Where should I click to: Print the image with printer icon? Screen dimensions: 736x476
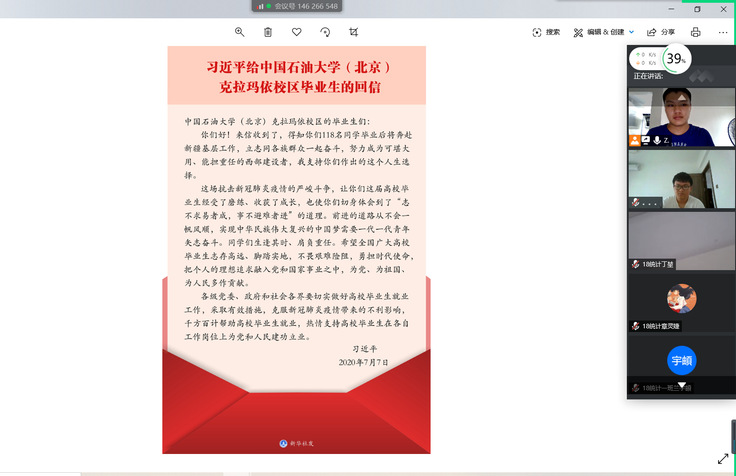point(696,32)
